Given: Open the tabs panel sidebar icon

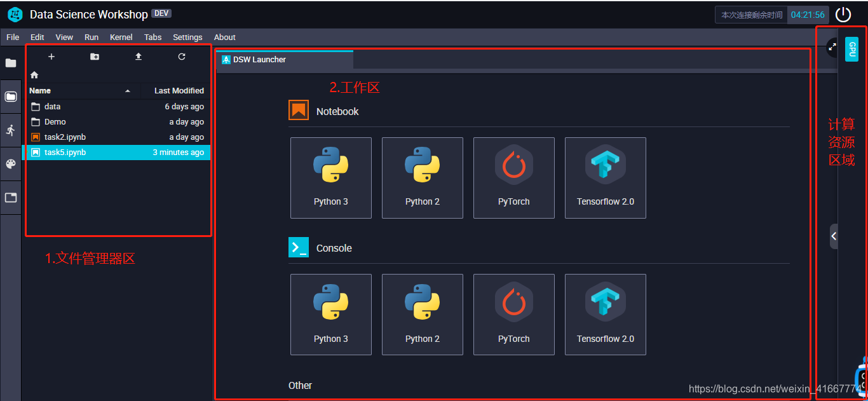Looking at the screenshot, I should coord(11,198).
